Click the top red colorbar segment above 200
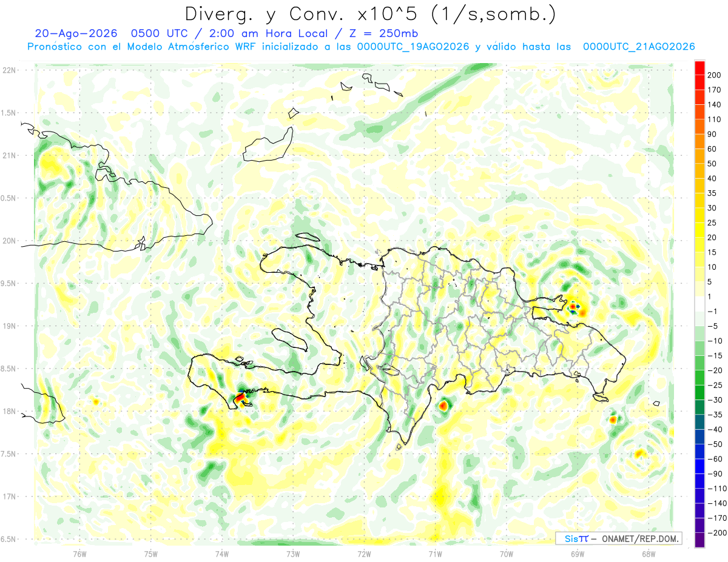The height and width of the screenshot is (562, 728). pyautogui.click(x=699, y=69)
